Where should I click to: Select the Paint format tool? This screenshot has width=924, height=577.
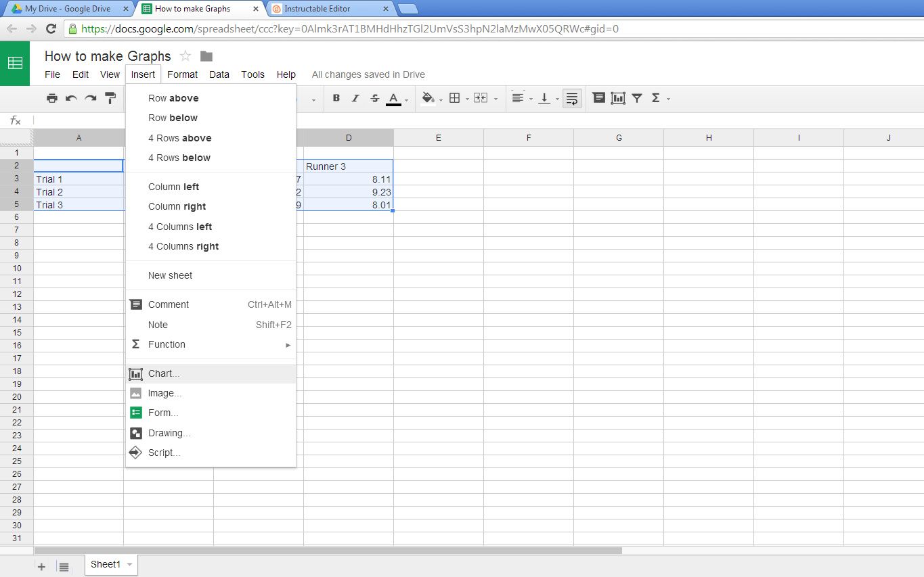[x=110, y=98]
